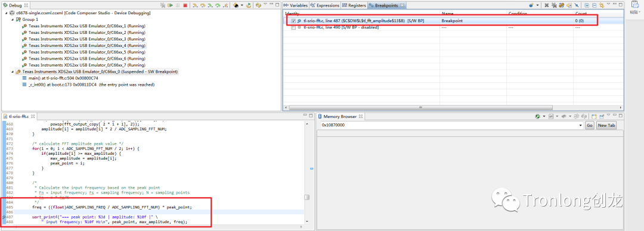
Task: Click Skip All Breakpoints icon
Action: pyautogui.click(x=577, y=5)
